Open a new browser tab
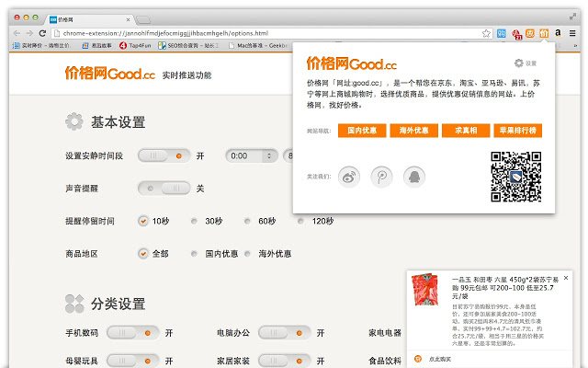Image resolution: width=588 pixels, height=368 pixels. coord(143,19)
